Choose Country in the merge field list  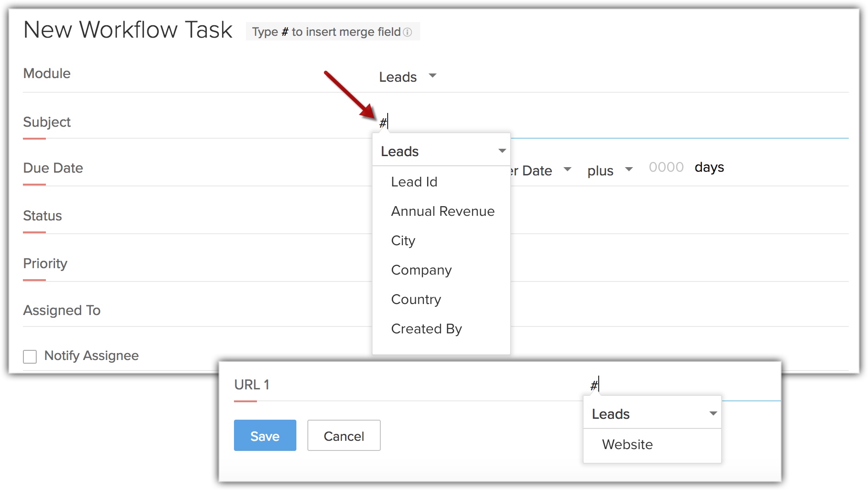[416, 299]
